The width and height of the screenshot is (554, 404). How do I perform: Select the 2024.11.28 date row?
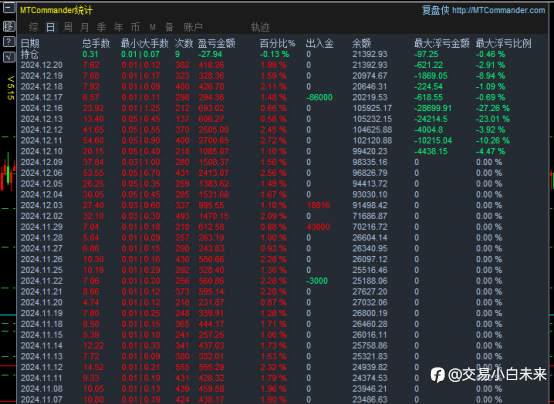pyautogui.click(x=283, y=238)
